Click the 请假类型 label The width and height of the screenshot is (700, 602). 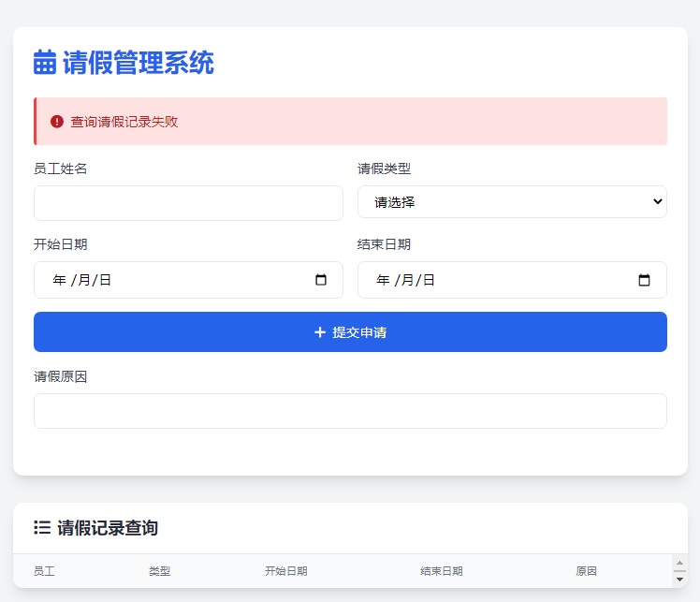click(384, 169)
